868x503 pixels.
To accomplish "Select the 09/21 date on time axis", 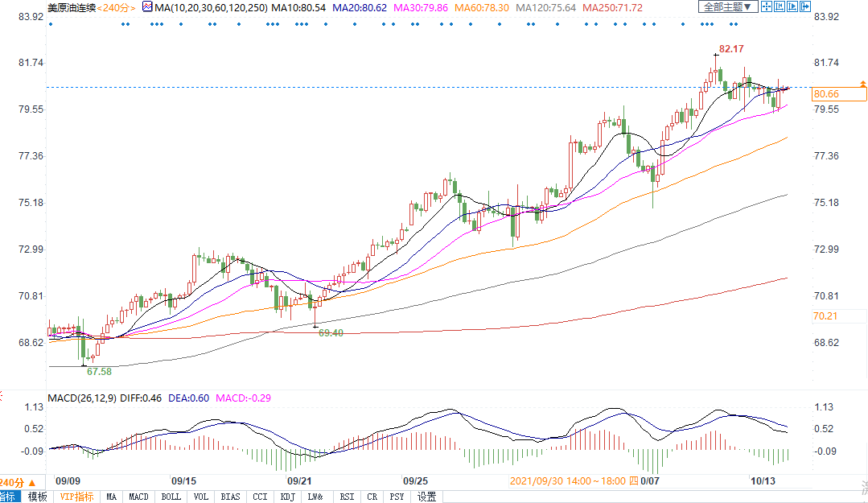I will 299,480.
